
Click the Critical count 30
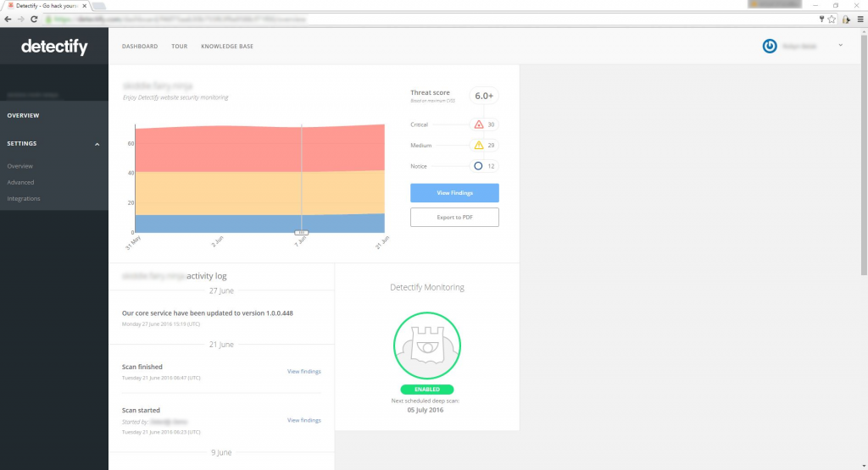point(491,124)
